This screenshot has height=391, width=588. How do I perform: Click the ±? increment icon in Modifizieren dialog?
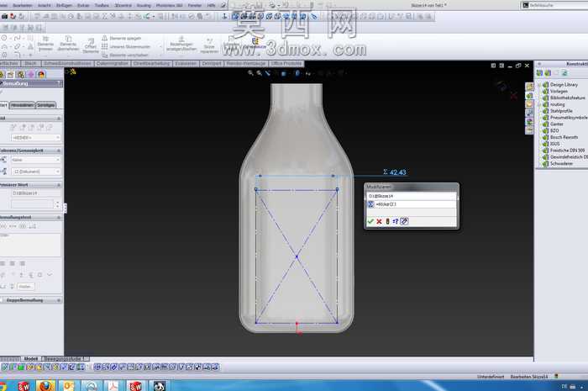[x=396, y=221]
